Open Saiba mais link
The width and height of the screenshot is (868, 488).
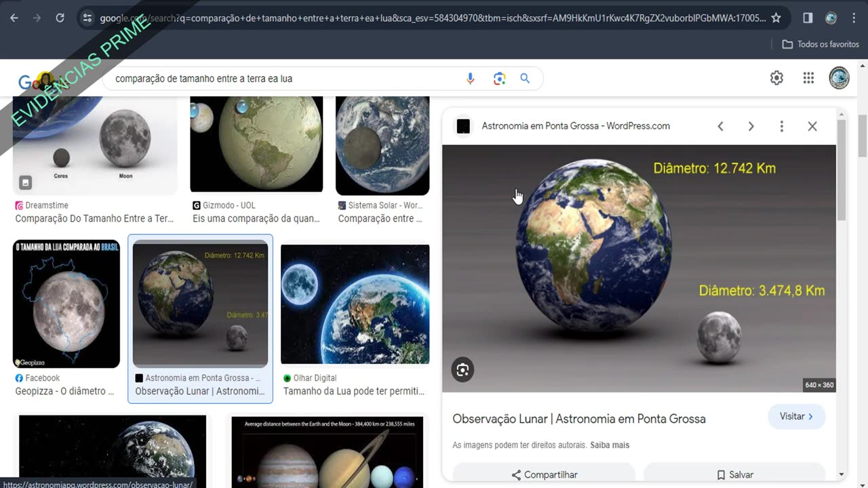pos(610,445)
